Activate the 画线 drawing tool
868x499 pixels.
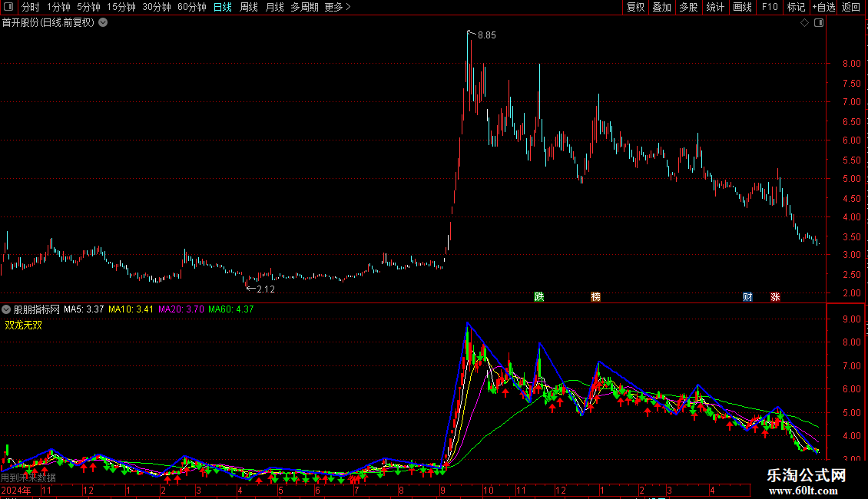742,7
